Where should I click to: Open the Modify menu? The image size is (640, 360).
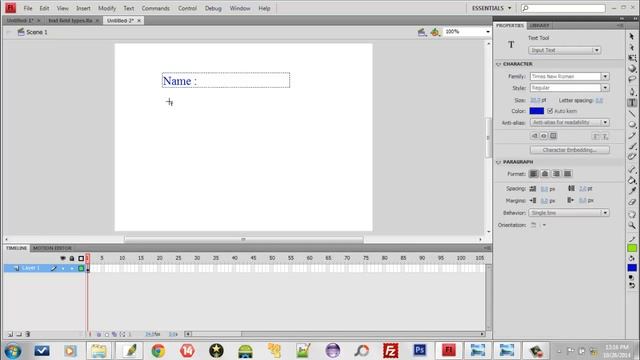click(x=107, y=8)
